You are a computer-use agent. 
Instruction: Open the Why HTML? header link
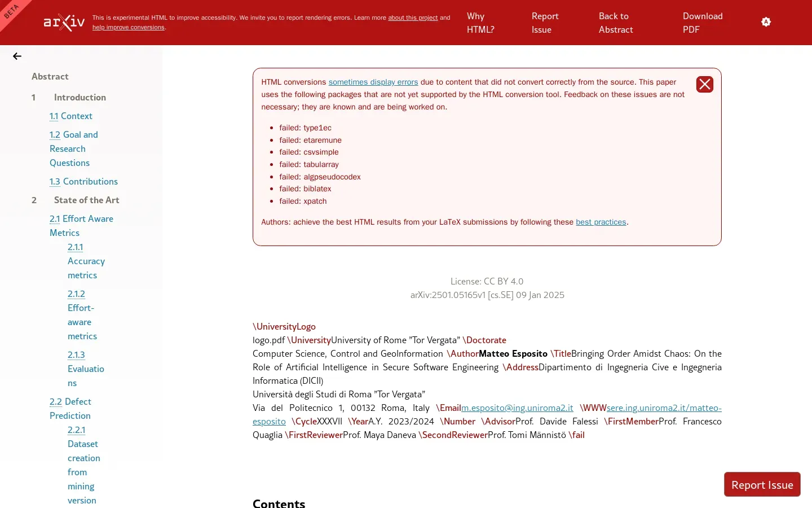click(x=480, y=23)
